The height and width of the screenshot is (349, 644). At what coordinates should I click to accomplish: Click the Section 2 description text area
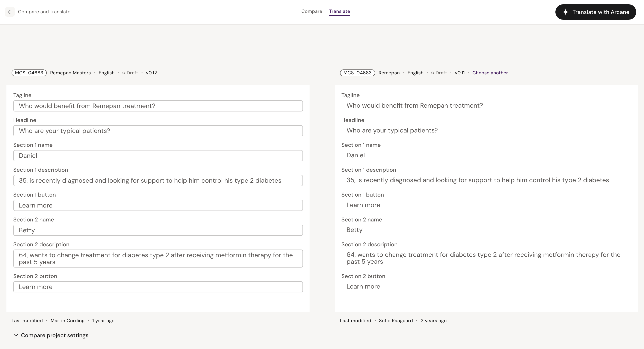tap(158, 259)
